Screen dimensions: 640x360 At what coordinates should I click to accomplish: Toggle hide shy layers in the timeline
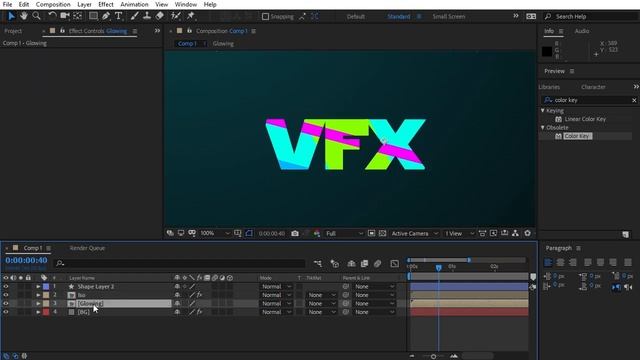click(x=351, y=264)
